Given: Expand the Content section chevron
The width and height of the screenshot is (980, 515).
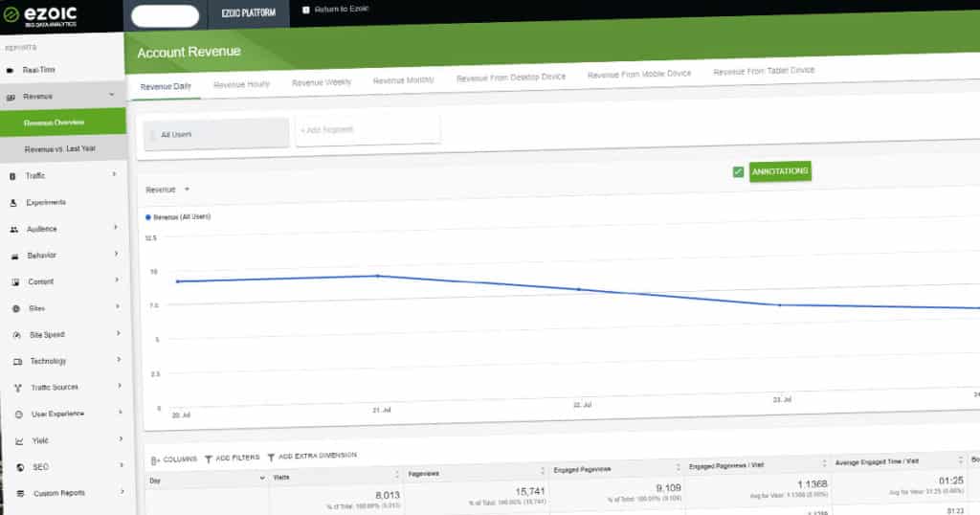Looking at the screenshot, I should tap(117, 280).
